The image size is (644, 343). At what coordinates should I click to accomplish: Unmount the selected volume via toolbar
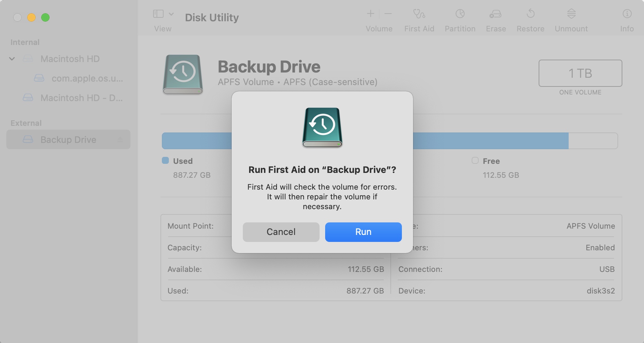[x=571, y=19]
